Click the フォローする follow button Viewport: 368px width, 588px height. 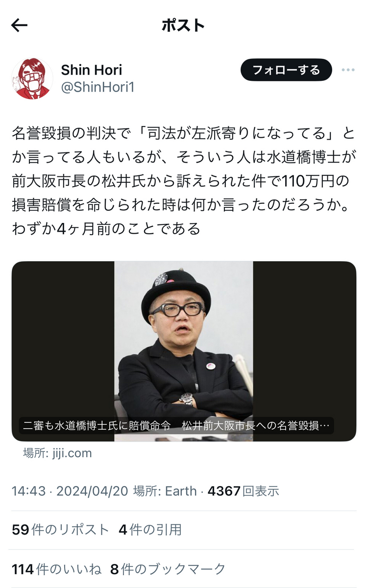pos(286,70)
